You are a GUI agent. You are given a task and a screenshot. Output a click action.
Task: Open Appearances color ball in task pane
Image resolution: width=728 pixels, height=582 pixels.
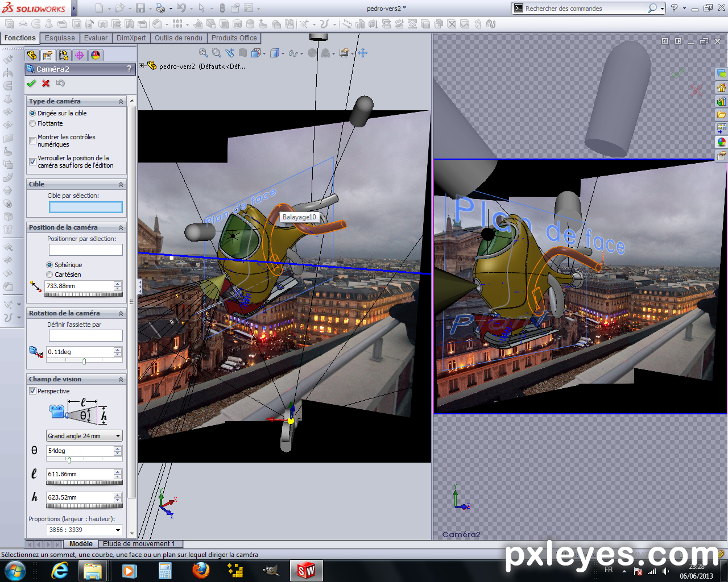coord(721,142)
